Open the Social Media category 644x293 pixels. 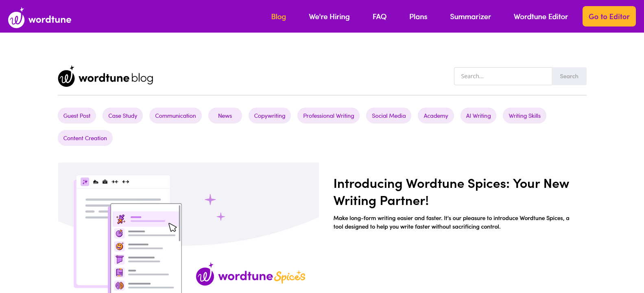pos(389,116)
